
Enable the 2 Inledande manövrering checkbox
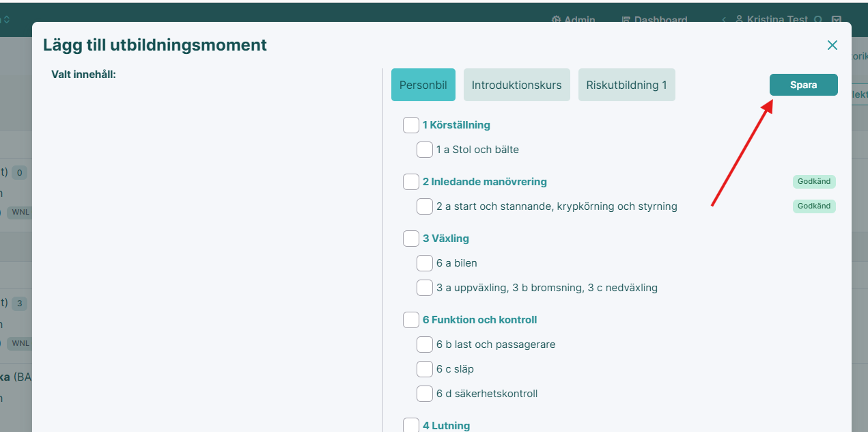coord(410,182)
